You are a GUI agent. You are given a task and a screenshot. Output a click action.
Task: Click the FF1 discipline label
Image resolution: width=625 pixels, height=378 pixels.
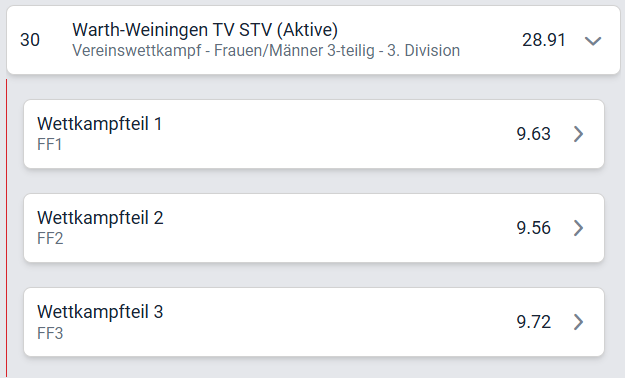pos(49,145)
